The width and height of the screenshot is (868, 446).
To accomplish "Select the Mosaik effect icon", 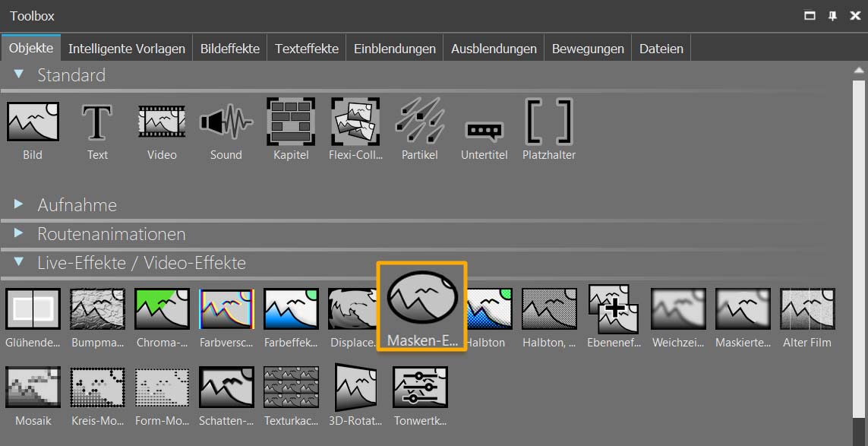I will (x=33, y=387).
